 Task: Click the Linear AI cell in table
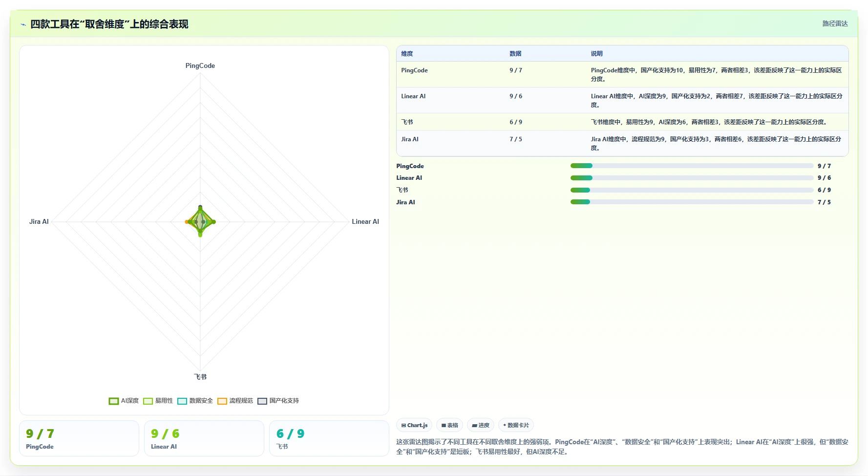click(x=413, y=96)
